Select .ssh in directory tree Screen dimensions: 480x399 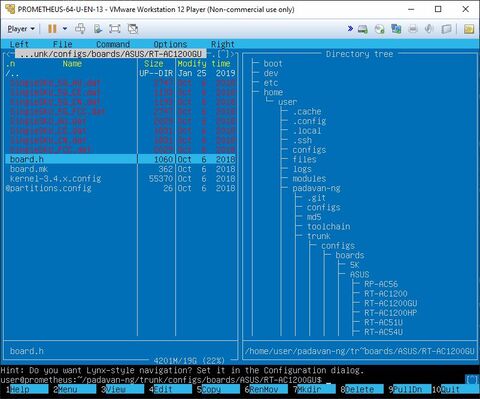coord(302,140)
